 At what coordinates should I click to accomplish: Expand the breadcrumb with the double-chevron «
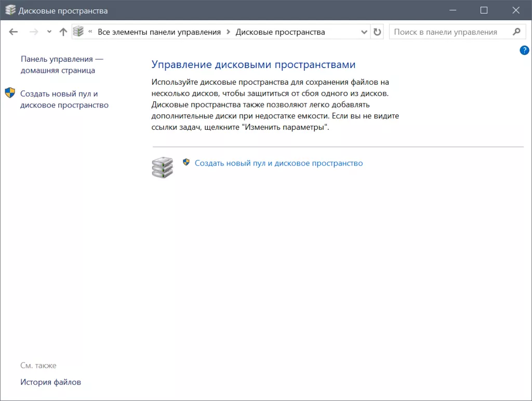[x=91, y=32]
